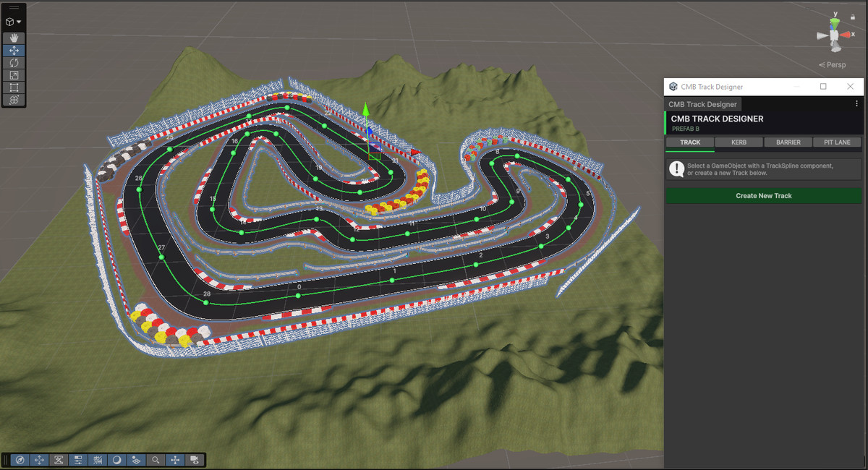Close the CMB Track Designer window
The height and width of the screenshot is (470, 868).
tap(850, 87)
